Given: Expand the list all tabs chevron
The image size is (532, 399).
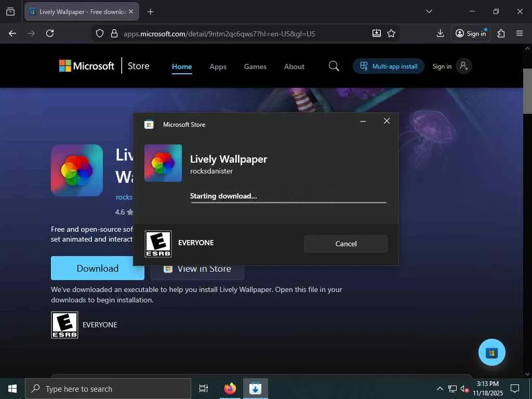Looking at the screenshot, I should pyautogui.click(x=429, y=11).
